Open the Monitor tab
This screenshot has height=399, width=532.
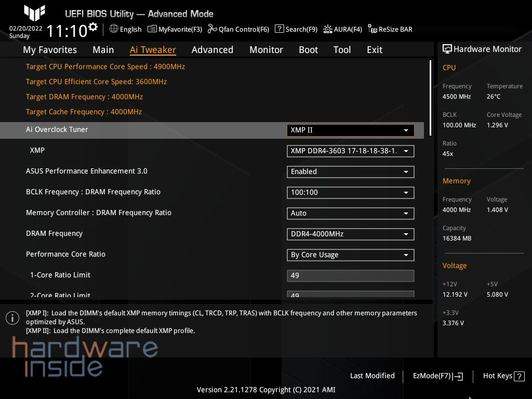267,50
